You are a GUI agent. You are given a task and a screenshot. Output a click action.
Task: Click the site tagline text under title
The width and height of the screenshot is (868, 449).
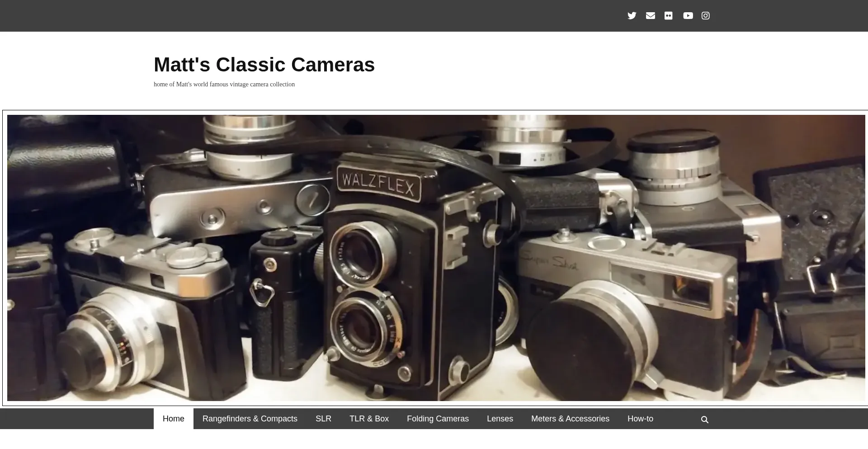(x=224, y=85)
